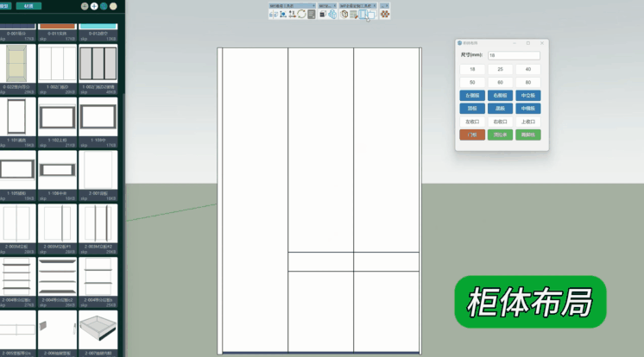Click the 尺寸(mm) size input field
The width and height of the screenshot is (644, 357).
tap(514, 55)
